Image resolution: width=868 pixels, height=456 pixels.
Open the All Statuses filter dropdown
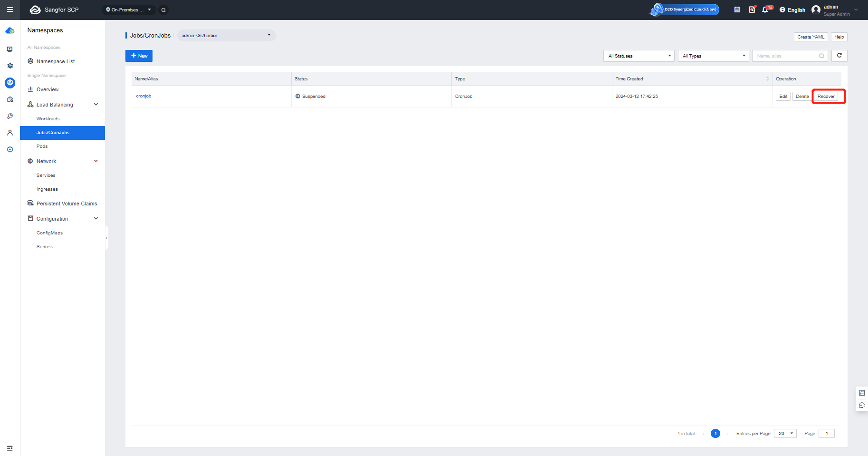[639, 56]
